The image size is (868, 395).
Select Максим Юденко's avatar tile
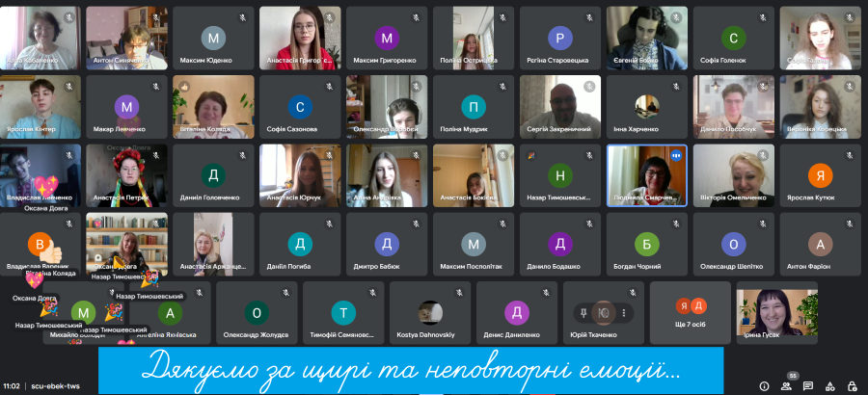coord(213,39)
